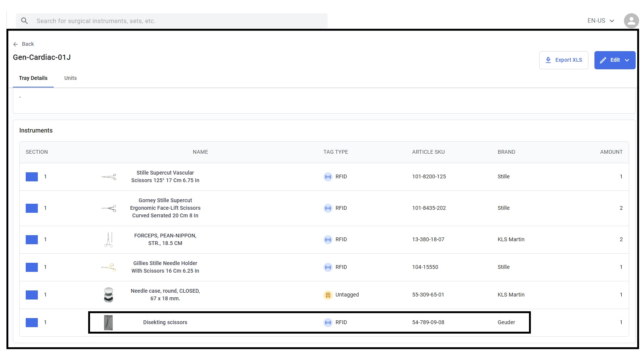Open Needle case round thumbnail image

[109, 295]
